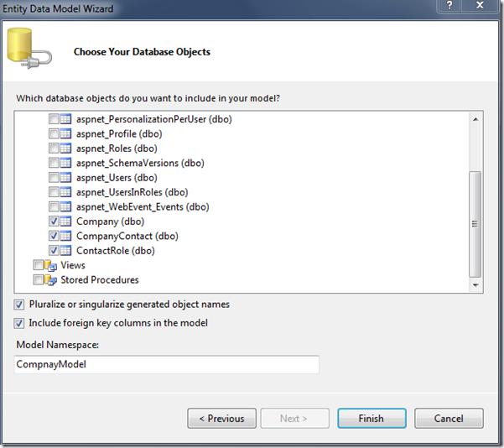Image resolution: width=504 pixels, height=448 pixels.
Task: Click the aspnet_Roles table icon
Action: 66,148
